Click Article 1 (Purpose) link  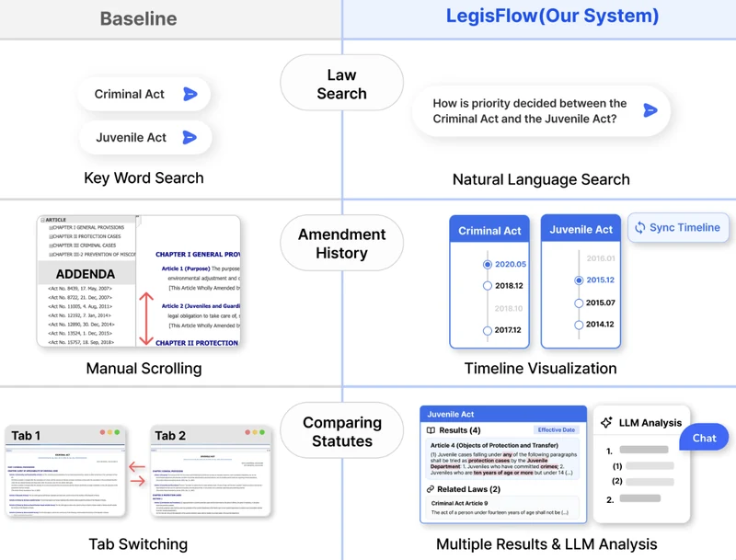click(x=186, y=269)
